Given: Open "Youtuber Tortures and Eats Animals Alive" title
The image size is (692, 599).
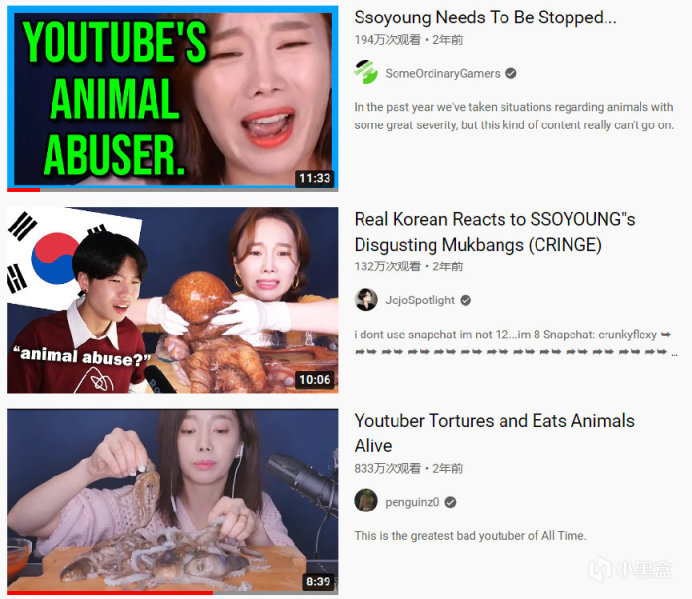Looking at the screenshot, I should click(x=494, y=433).
